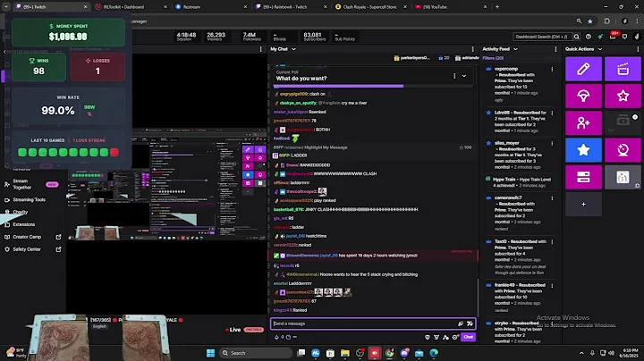The width and height of the screenshot is (644, 361).
Task: Open options for vxpercomp resubscription entry
Action: point(552,70)
